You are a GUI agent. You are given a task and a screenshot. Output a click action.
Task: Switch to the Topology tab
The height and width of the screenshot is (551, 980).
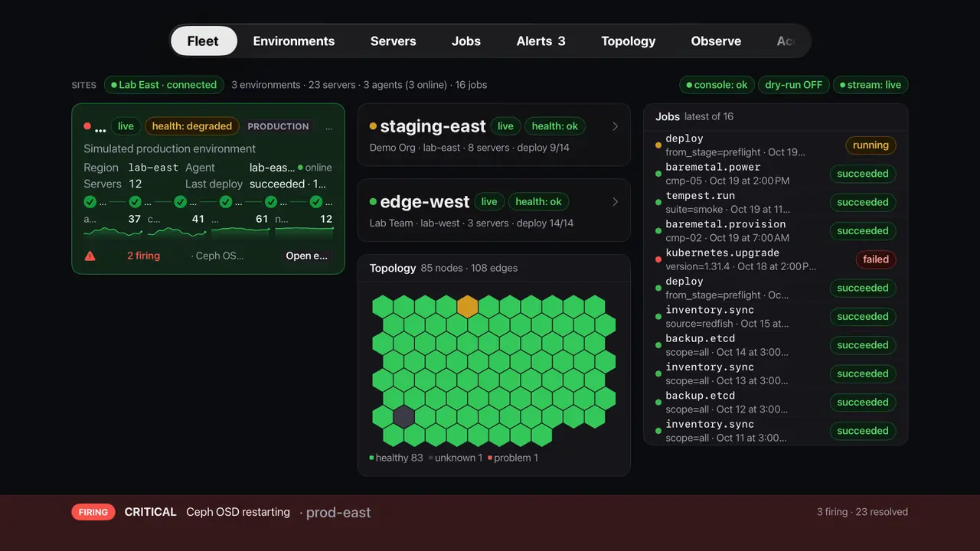(629, 41)
